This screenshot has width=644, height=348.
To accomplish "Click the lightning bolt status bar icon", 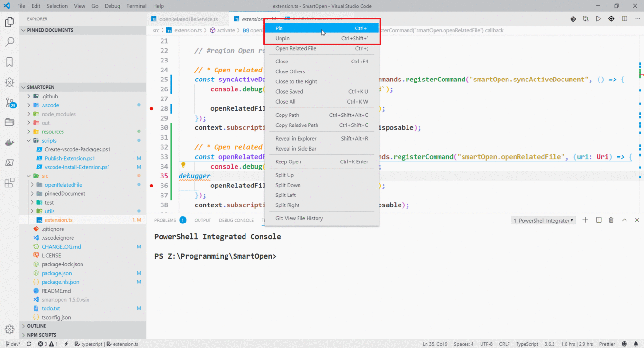I will [67, 344].
